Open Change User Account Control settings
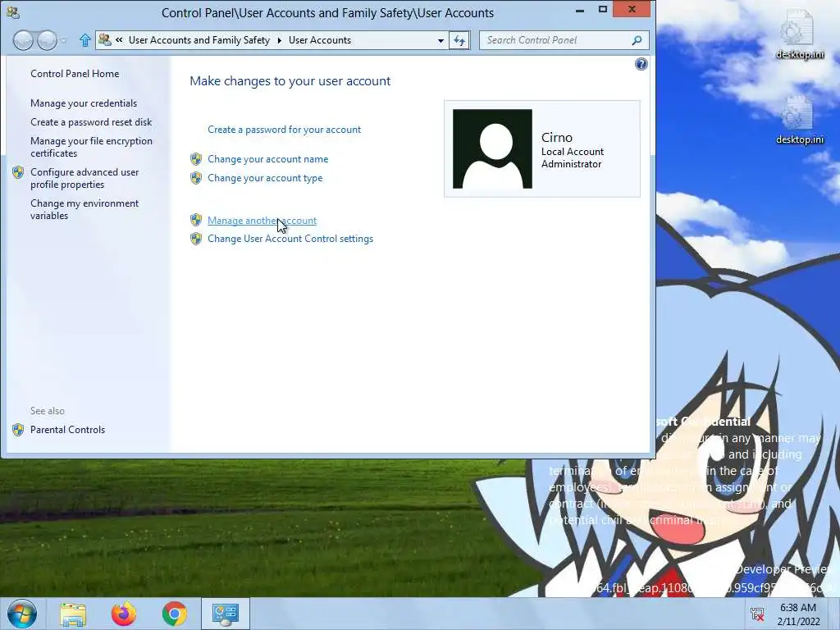Viewport: 840px width, 630px height. point(290,239)
